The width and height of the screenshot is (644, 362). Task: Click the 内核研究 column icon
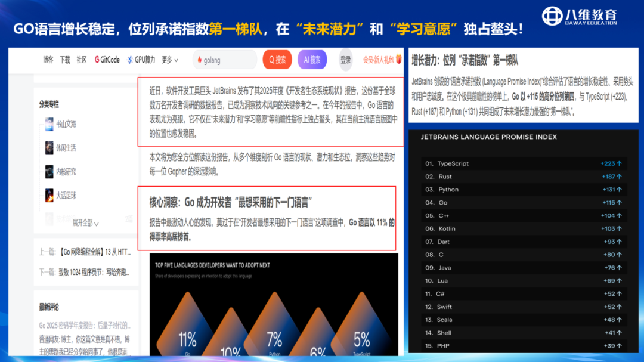tap(49, 172)
